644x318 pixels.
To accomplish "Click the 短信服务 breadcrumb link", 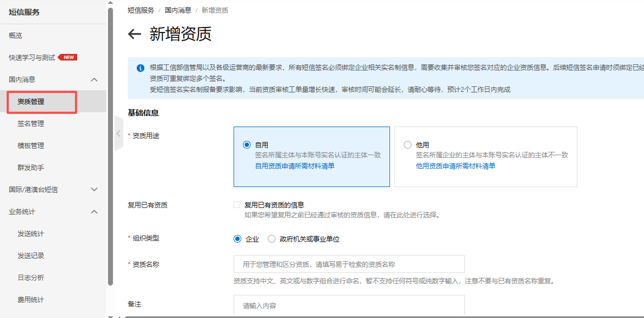I will pos(140,9).
